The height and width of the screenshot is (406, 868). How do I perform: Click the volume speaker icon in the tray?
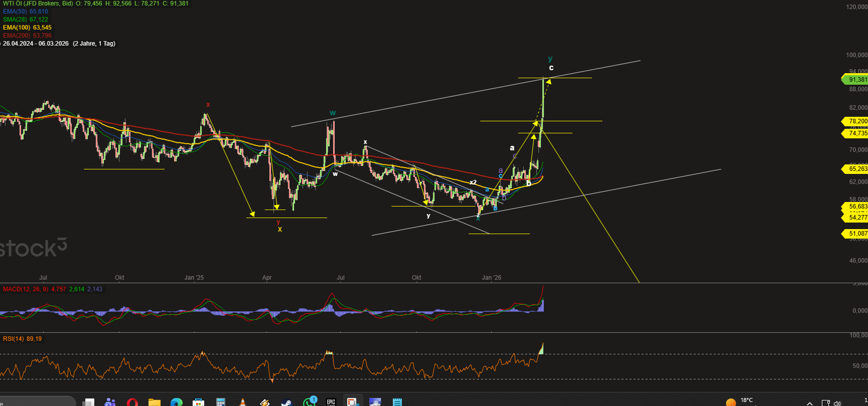click(x=837, y=403)
